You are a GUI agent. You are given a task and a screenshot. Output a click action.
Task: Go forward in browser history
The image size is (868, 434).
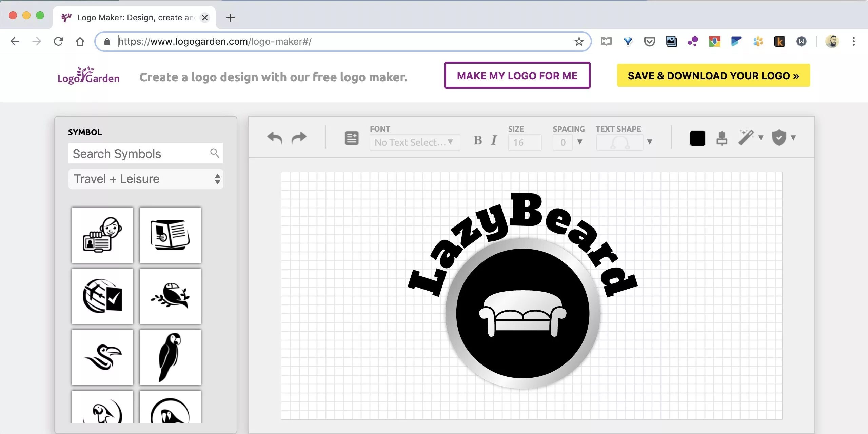(x=37, y=41)
